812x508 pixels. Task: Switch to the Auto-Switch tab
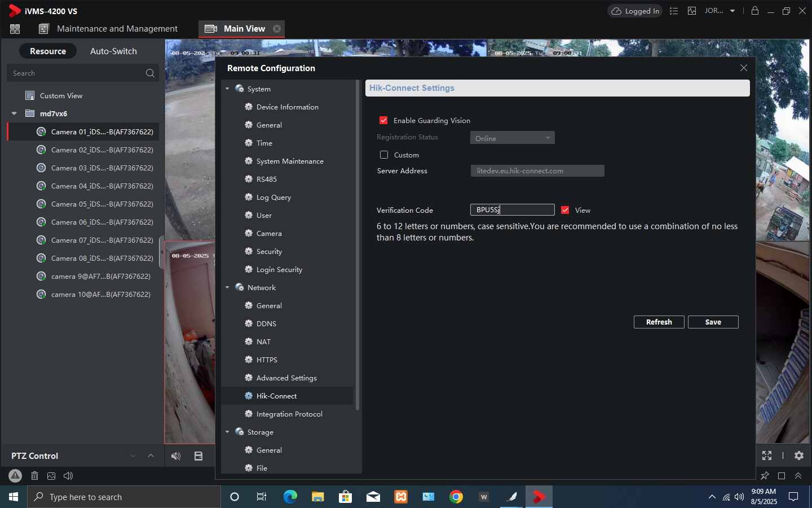click(113, 51)
